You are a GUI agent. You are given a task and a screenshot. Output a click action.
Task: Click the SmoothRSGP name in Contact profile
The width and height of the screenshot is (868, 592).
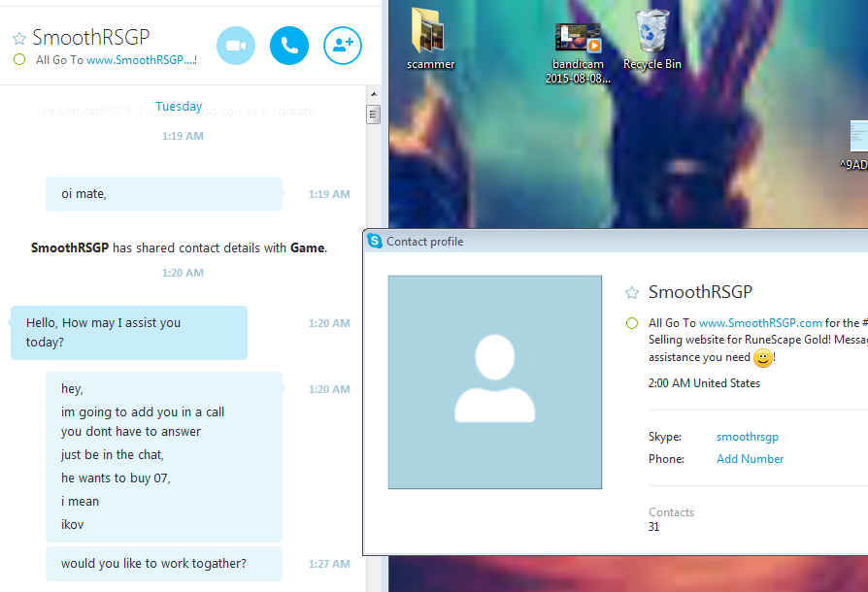(700, 291)
